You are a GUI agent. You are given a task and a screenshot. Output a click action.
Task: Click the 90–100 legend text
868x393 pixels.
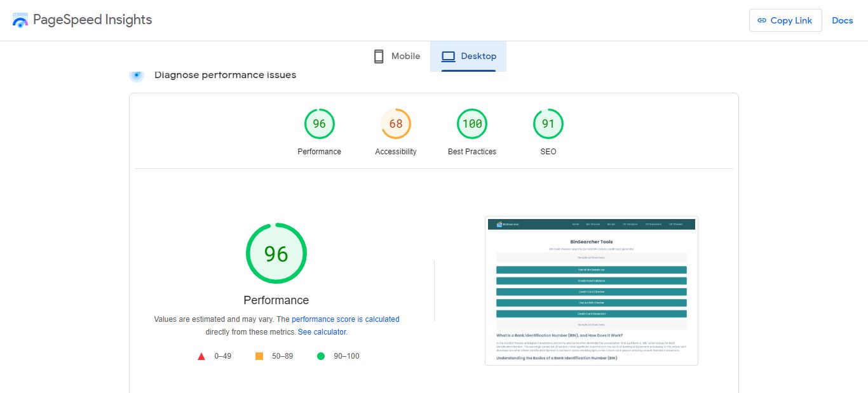(347, 356)
